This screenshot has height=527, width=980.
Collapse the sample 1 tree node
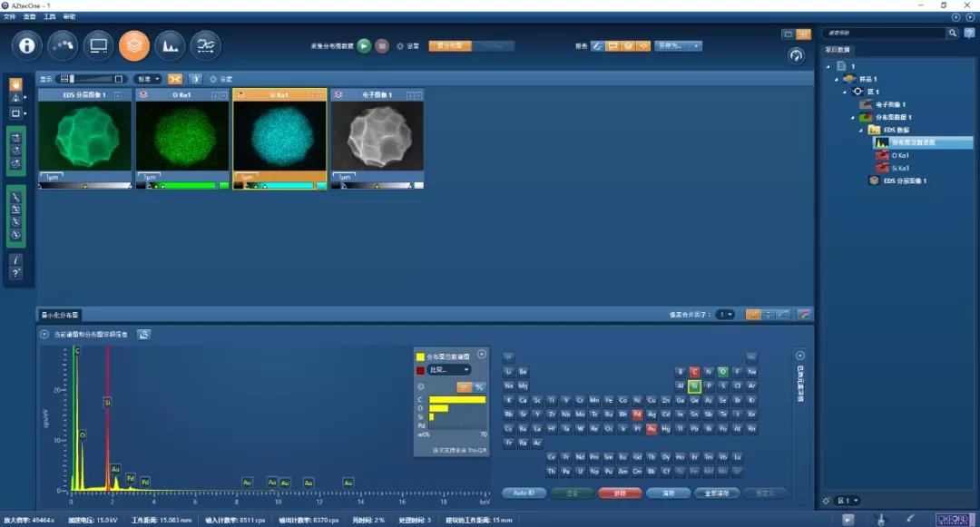point(837,79)
